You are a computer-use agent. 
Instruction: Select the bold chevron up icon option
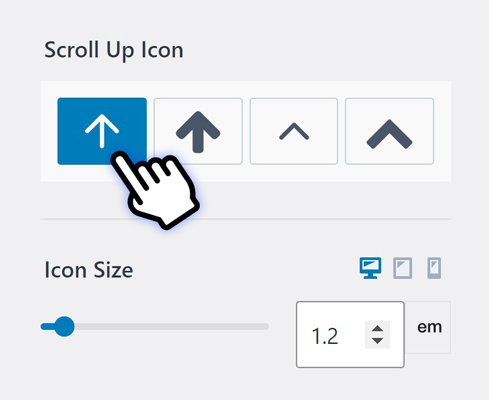pos(389,131)
